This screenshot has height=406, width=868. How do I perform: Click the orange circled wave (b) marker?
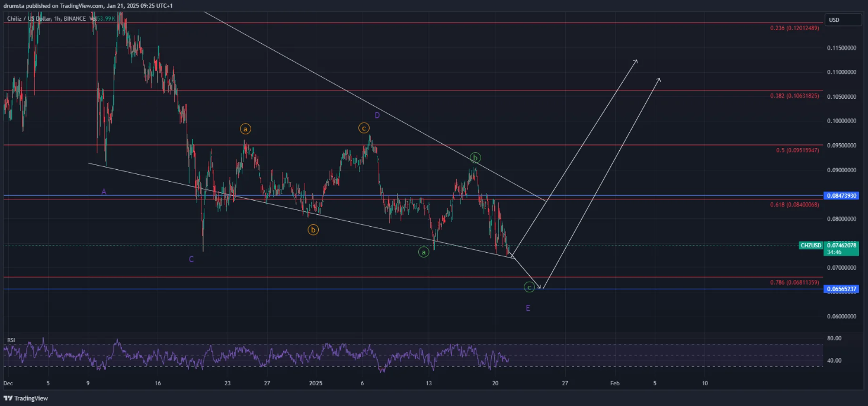click(313, 229)
